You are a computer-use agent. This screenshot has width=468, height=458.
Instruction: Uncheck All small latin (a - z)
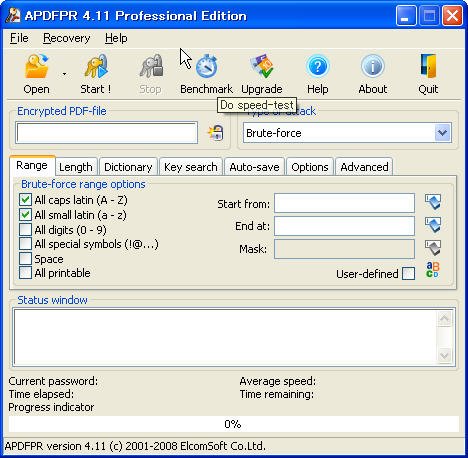point(25,215)
